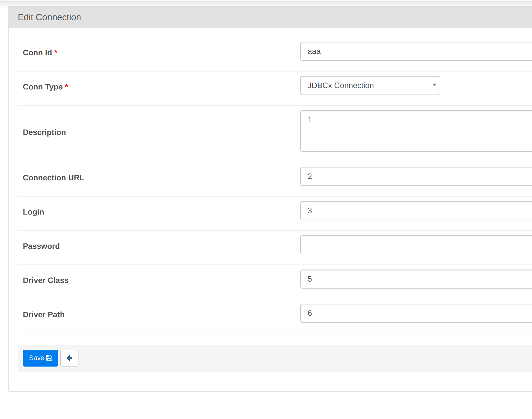Click inside the Conn Id input field
Viewport: 532px width, 419px height.
pos(392,51)
